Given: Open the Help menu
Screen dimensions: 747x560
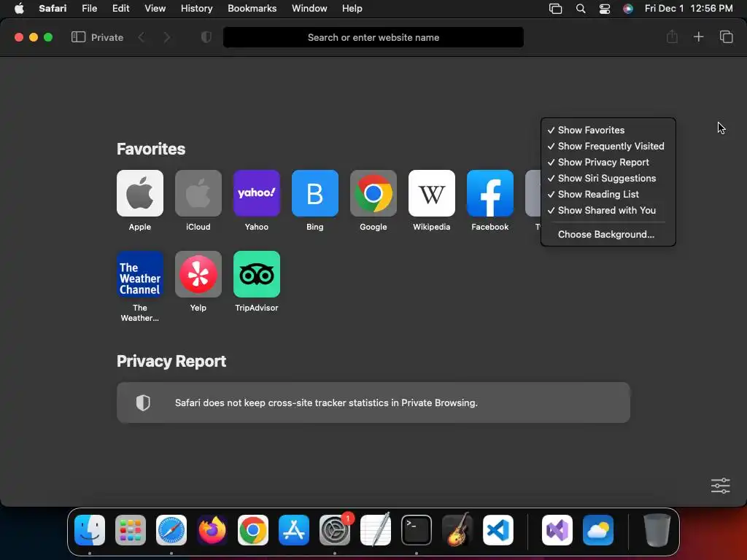Looking at the screenshot, I should pos(352,9).
